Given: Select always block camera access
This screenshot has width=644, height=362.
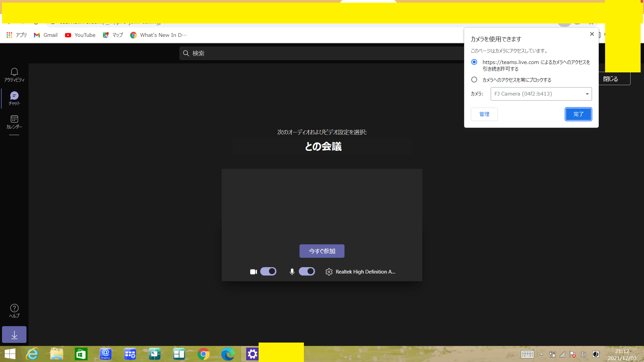Looking at the screenshot, I should [474, 79].
